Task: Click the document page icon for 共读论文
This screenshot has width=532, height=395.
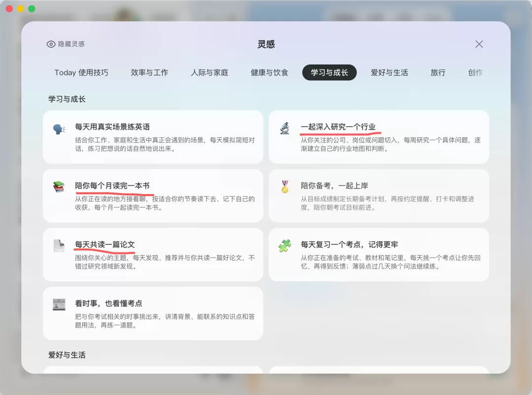Action: 59,246
